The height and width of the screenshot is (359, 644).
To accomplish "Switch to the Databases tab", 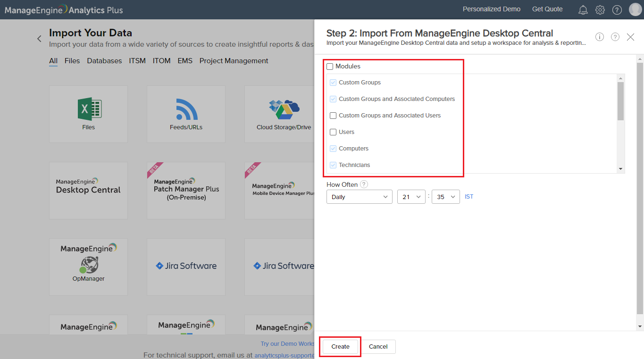I will point(104,61).
